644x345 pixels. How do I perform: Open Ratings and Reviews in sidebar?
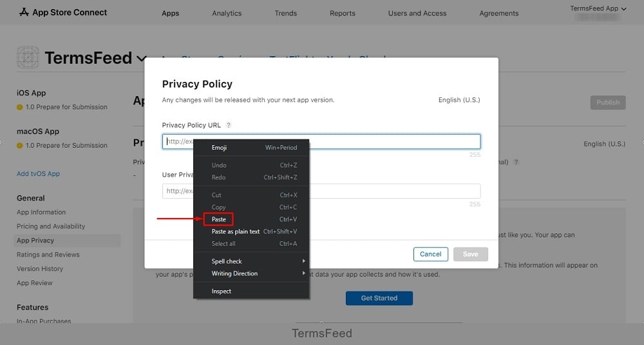48,255
